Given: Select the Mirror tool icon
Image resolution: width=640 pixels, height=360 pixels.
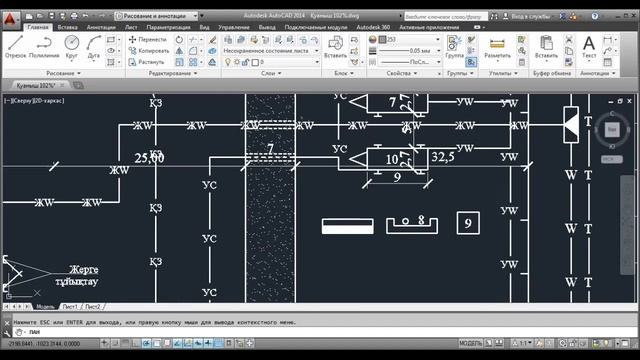Looking at the screenshot, I should pyautogui.click(x=179, y=51).
